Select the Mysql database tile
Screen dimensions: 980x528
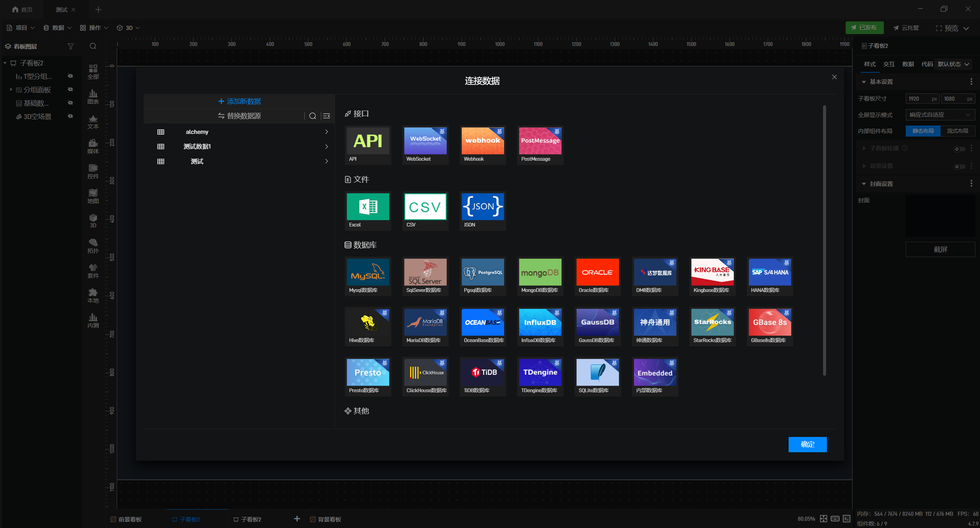pos(368,276)
